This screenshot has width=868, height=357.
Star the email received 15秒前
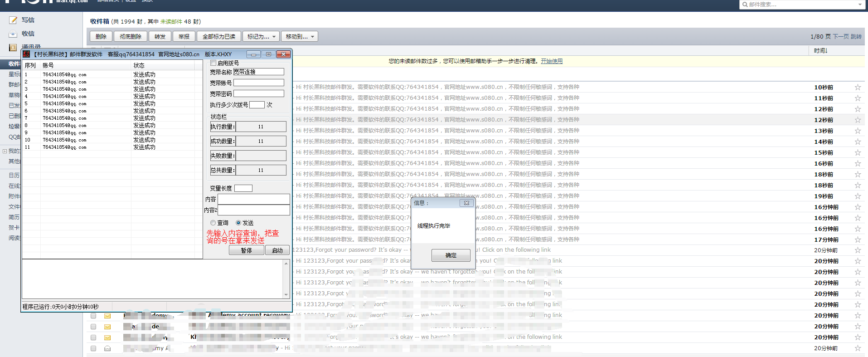(x=858, y=152)
